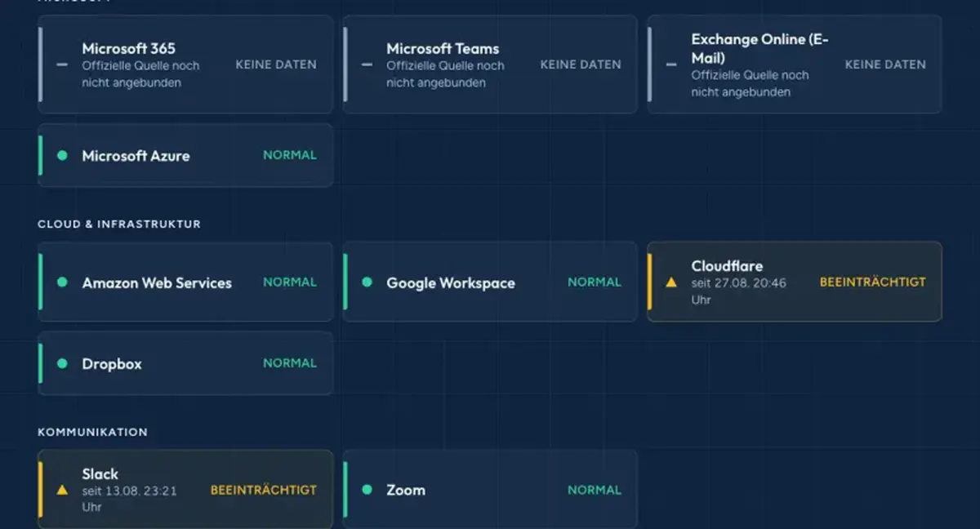Click the dash icon beside Microsoft Teams
This screenshot has width=980, height=529.
pos(367,64)
